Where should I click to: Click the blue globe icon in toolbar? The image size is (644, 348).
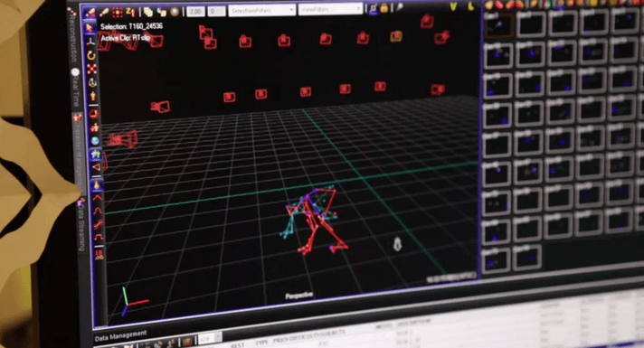[x=95, y=141]
